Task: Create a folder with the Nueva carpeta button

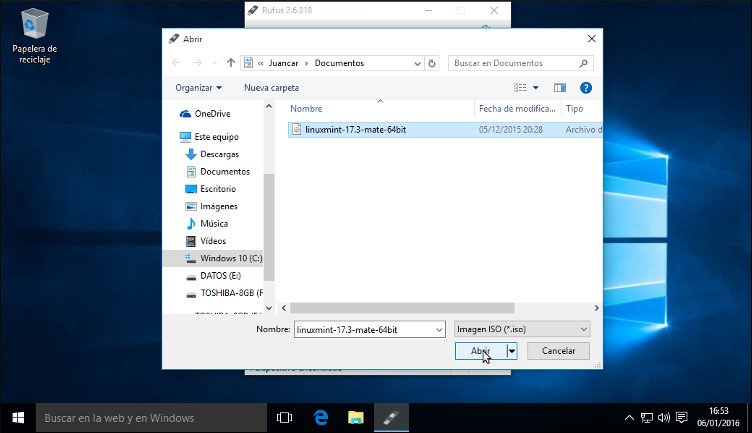Action: (x=271, y=88)
